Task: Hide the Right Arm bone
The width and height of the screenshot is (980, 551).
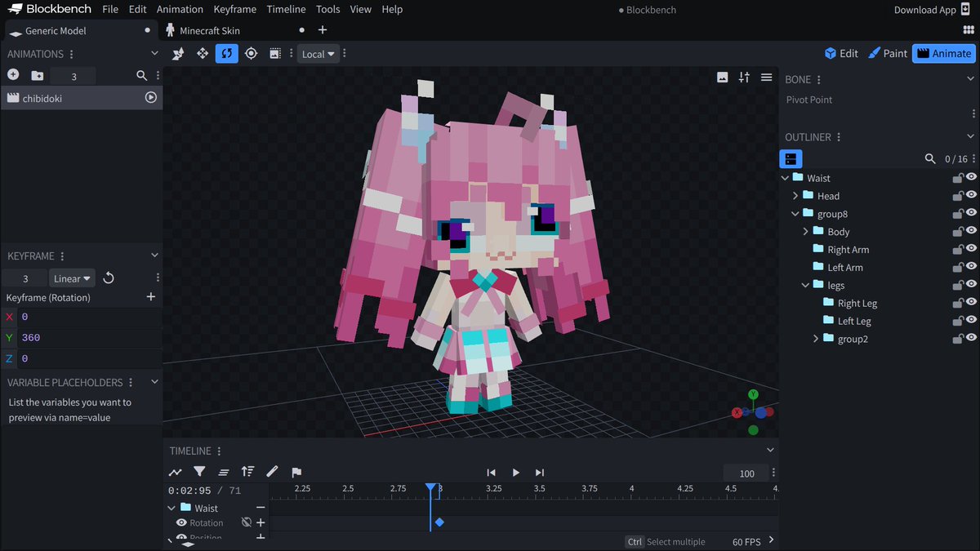Action: pyautogui.click(x=972, y=249)
